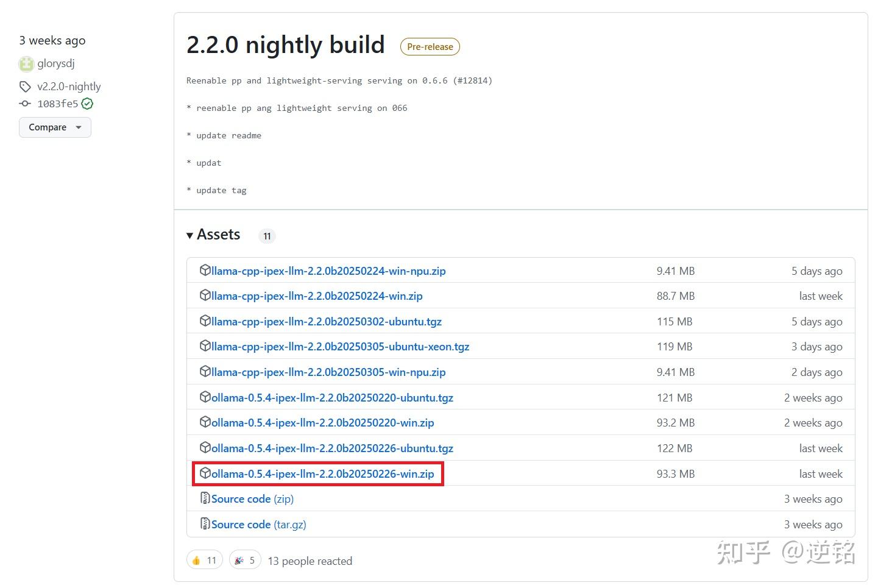Image resolution: width=878 pixels, height=588 pixels.
Task: Click the tag icon next to v2.2.0-nightly
Action: (25, 87)
